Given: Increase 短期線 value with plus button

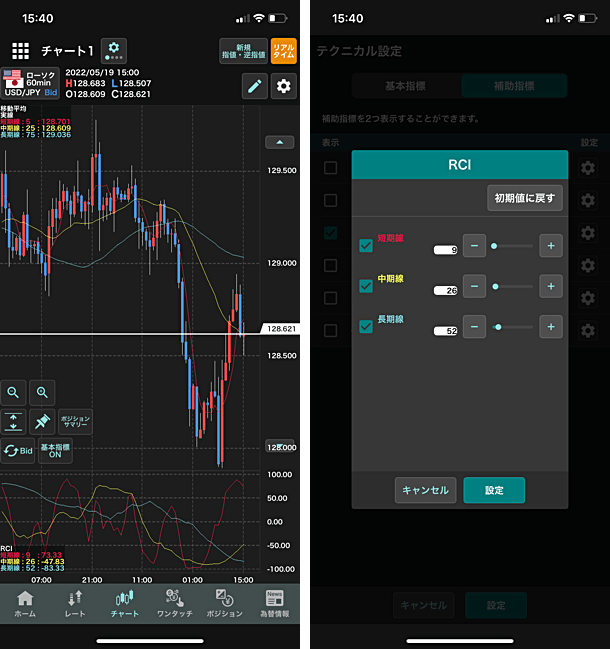Looking at the screenshot, I should pyautogui.click(x=551, y=245).
